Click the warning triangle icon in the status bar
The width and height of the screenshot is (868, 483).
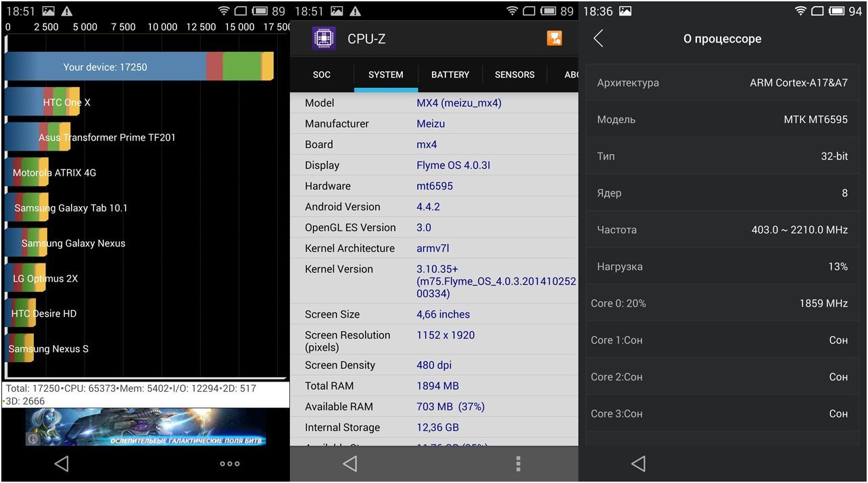pos(67,11)
